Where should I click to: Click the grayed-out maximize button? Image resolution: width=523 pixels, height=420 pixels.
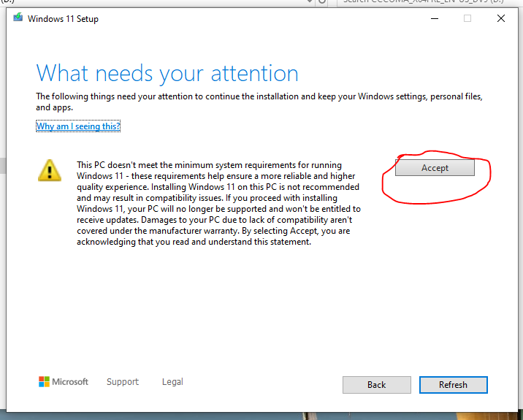467,18
